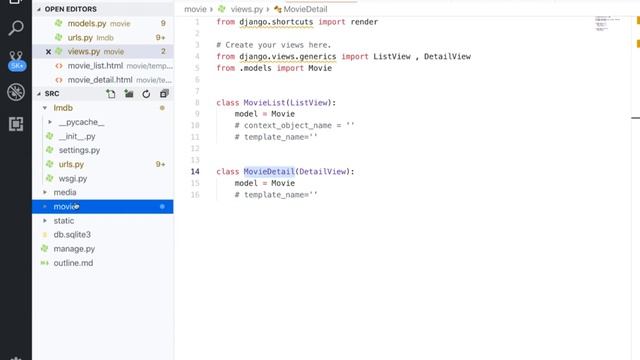The height and width of the screenshot is (360, 640).
Task: Click the manage.py python file icon
Action: [45, 249]
